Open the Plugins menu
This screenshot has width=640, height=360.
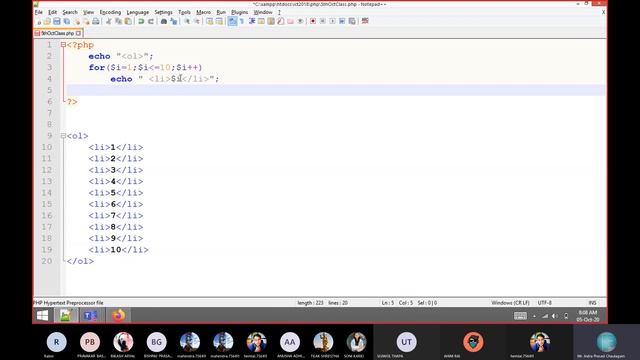[240, 12]
